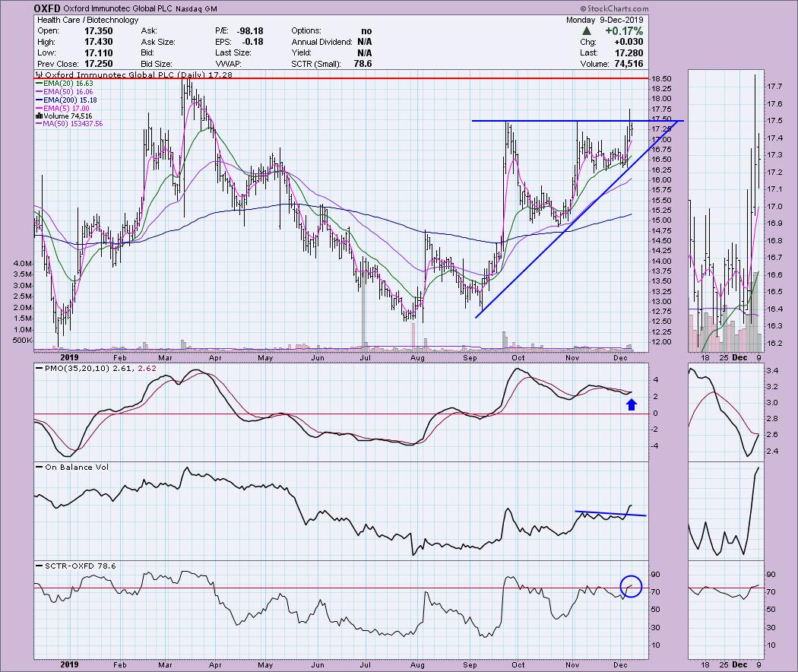
Task: Click the VWAP label
Action: coord(228,64)
